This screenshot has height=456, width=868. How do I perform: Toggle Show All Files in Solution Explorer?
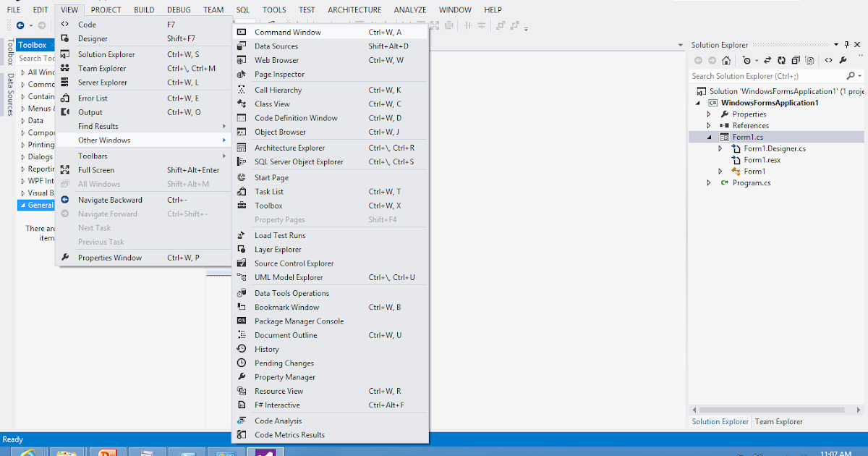click(810, 61)
